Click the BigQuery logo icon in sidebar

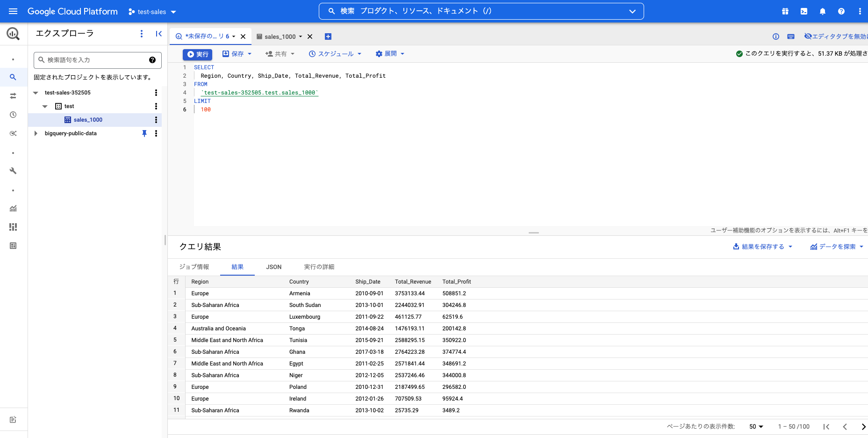(x=13, y=33)
